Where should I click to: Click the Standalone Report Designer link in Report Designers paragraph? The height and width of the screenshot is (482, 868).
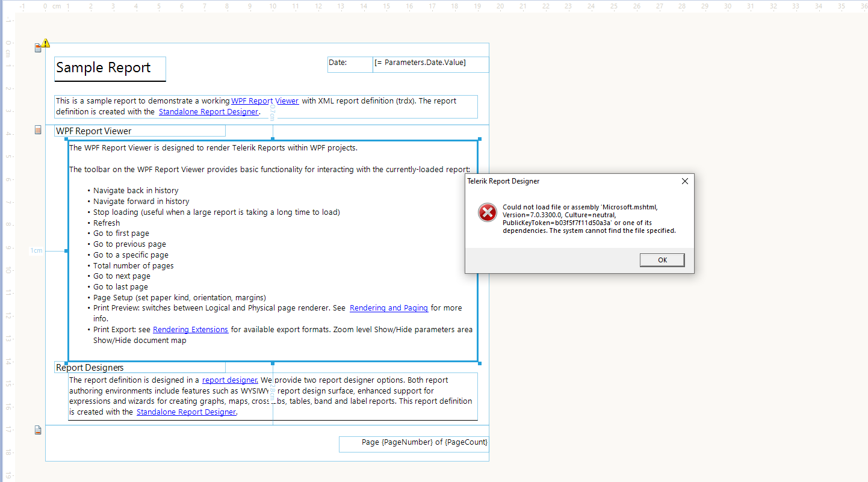[x=186, y=412]
